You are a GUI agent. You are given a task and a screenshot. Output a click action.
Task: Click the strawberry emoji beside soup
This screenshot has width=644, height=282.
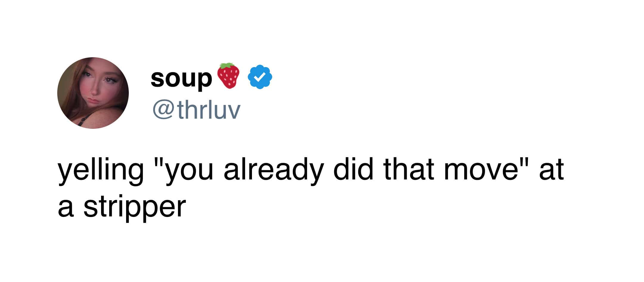(x=229, y=76)
